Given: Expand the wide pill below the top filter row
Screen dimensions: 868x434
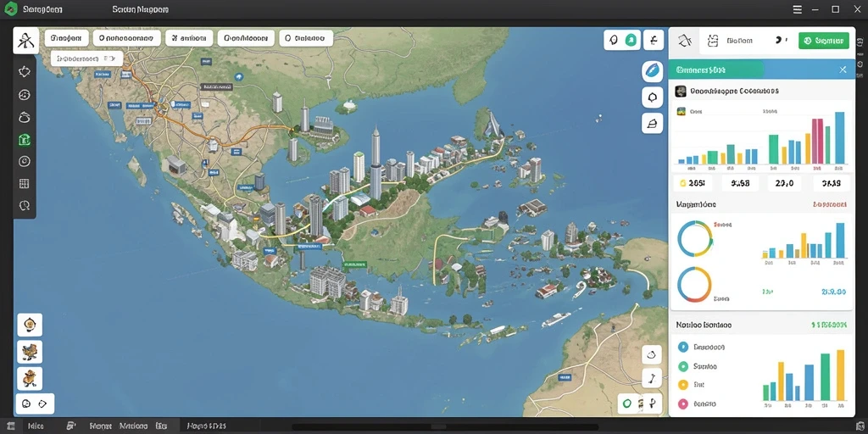Looking at the screenshot, I should pyautogui.click(x=86, y=58).
